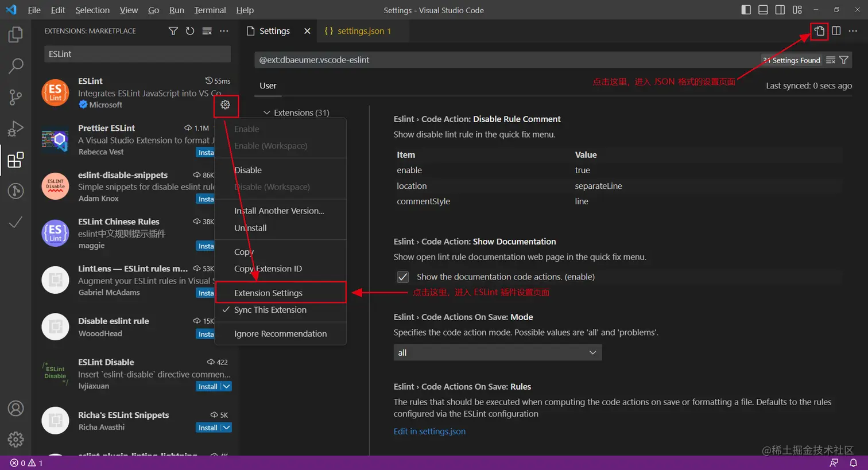The width and height of the screenshot is (868, 470).
Task: Install the Prettier ESLint extension
Action: [x=206, y=153]
